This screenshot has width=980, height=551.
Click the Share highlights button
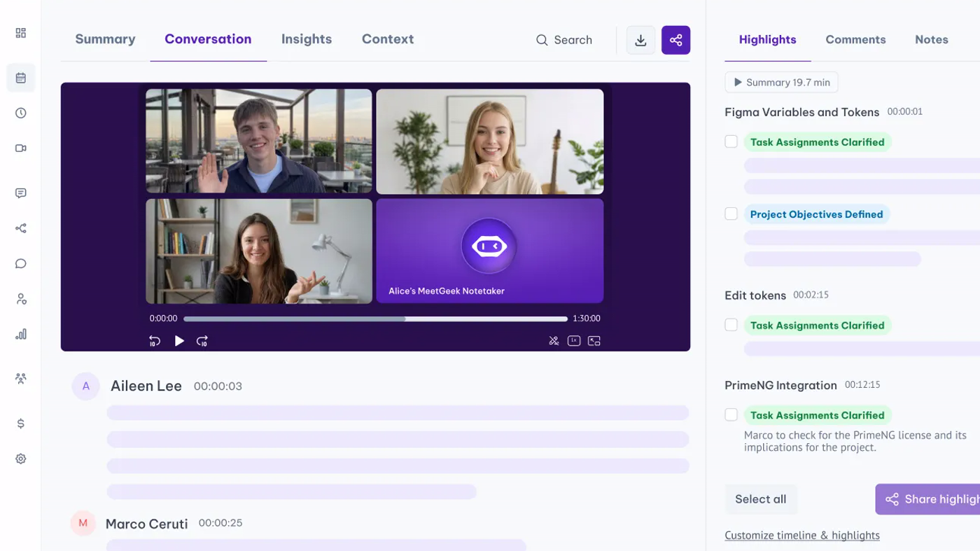coord(927,499)
